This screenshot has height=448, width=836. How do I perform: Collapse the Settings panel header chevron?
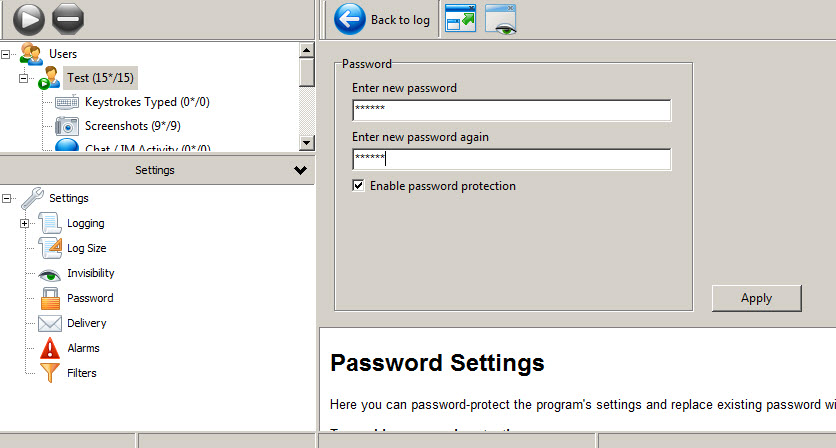pos(300,170)
